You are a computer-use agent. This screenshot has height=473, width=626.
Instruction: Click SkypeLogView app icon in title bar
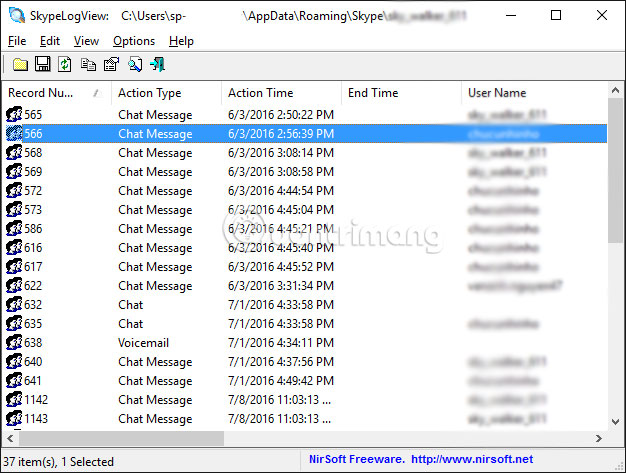(17, 16)
